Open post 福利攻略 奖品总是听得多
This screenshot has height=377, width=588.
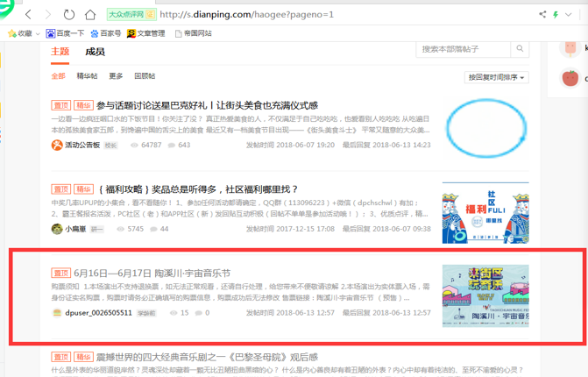(x=198, y=189)
